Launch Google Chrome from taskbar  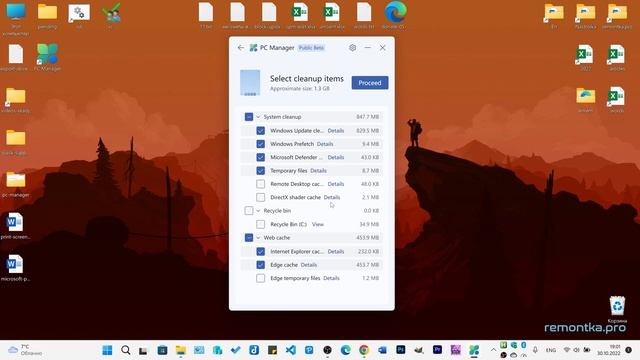point(364,350)
